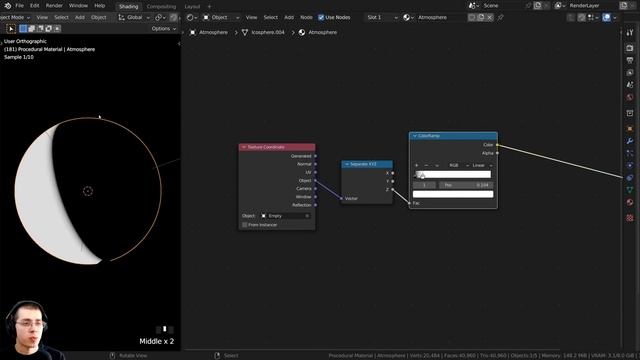Expand the viewport Options dropdown
Screen dimensions: 640x360
(x=164, y=29)
